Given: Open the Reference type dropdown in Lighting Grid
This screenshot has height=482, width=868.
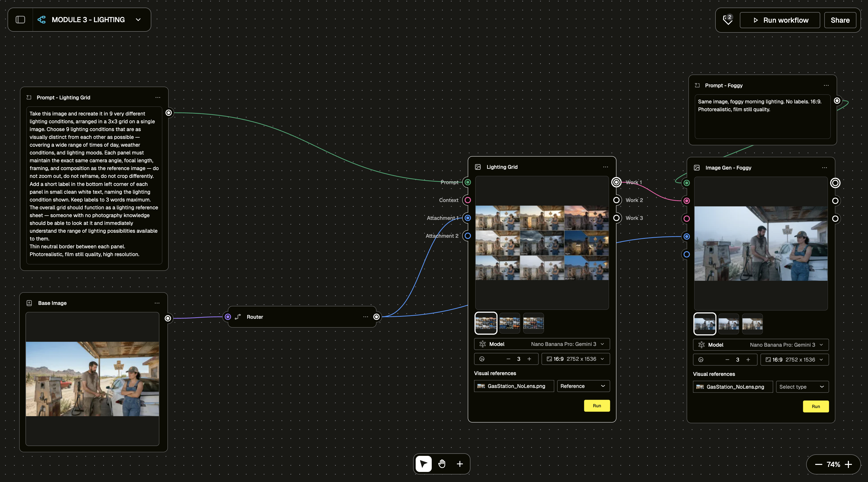Looking at the screenshot, I should [583, 386].
